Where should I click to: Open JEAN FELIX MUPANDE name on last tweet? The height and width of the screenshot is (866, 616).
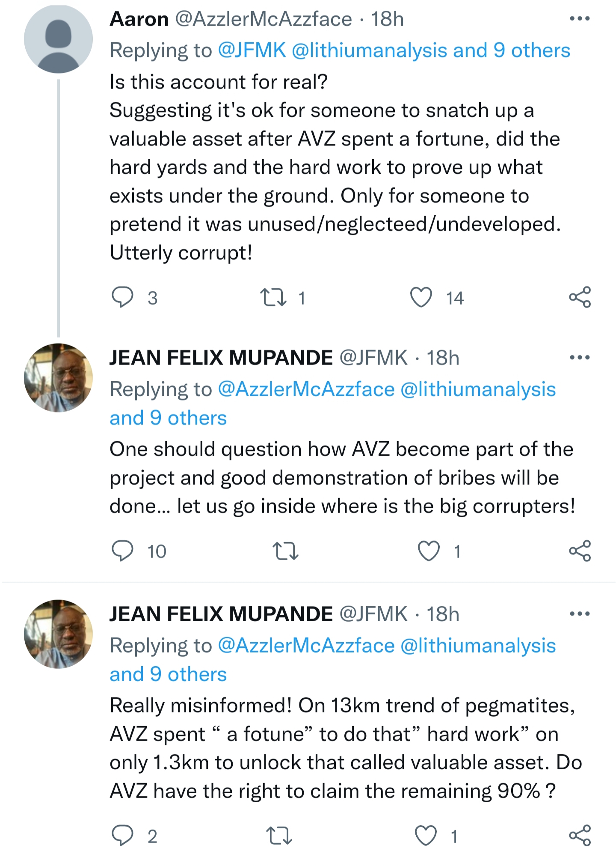coord(221,614)
